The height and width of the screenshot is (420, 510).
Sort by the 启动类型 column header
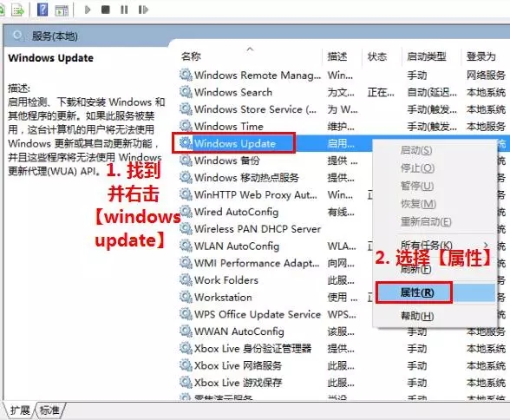coord(427,56)
